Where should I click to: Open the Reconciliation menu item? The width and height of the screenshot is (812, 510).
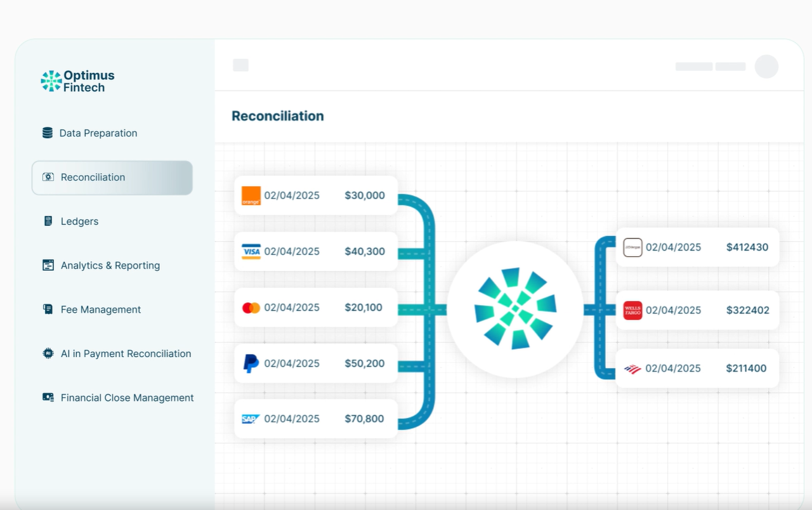[x=112, y=178]
